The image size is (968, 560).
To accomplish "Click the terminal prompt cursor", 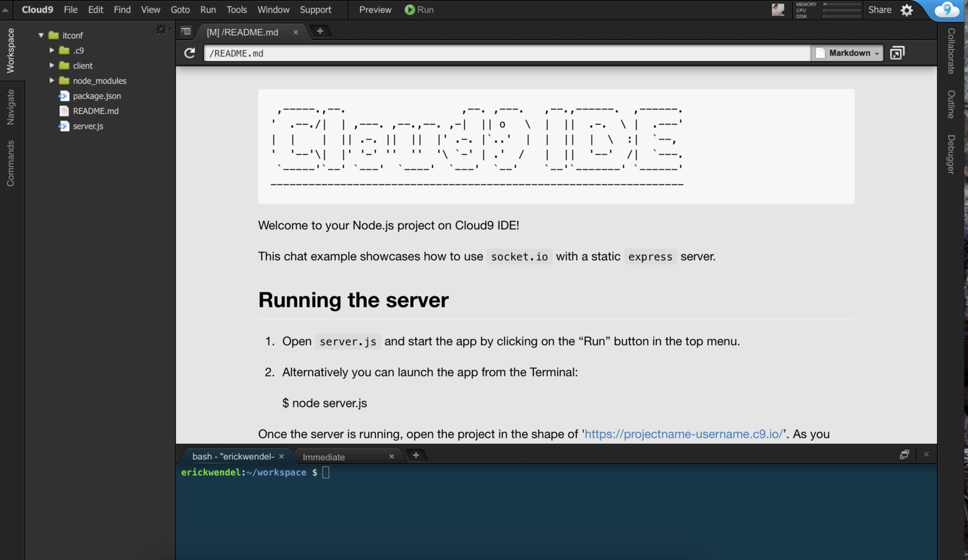I will 326,473.
